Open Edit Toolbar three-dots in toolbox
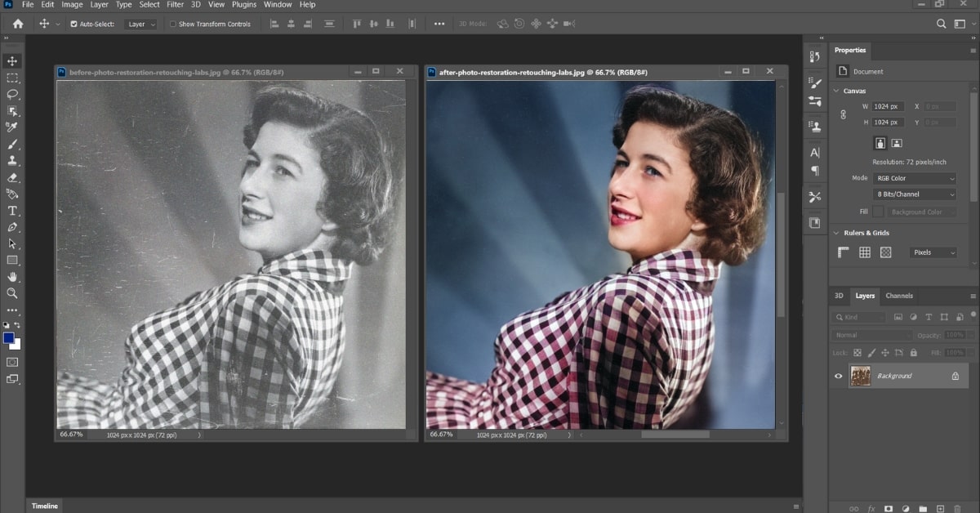 pyautogui.click(x=12, y=310)
